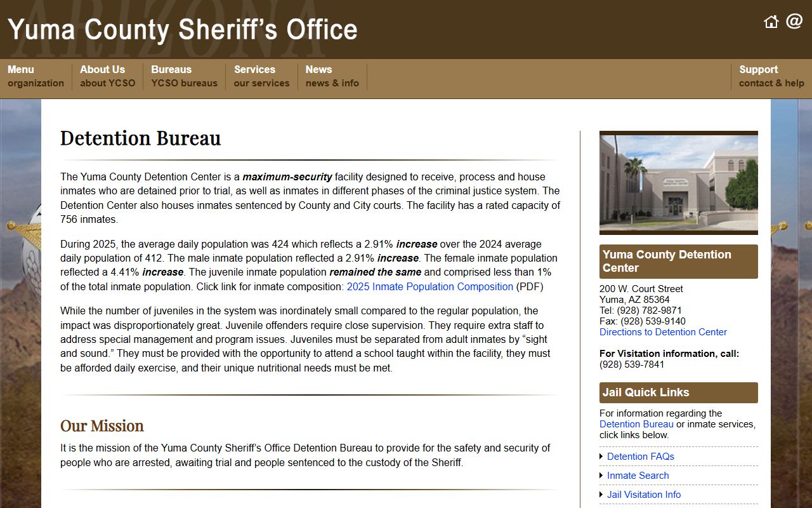Click the Our Mission heading
This screenshot has width=812, height=508.
(x=102, y=425)
